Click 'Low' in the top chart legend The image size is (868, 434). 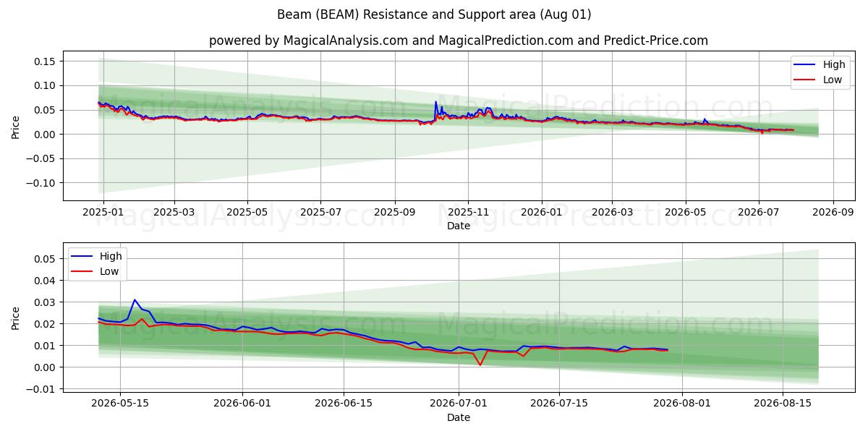[x=833, y=80]
